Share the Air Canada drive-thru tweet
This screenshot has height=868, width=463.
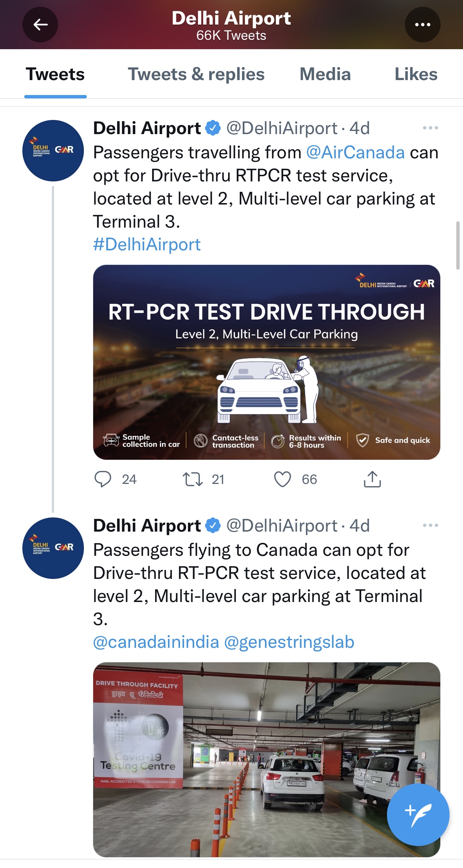point(372,479)
